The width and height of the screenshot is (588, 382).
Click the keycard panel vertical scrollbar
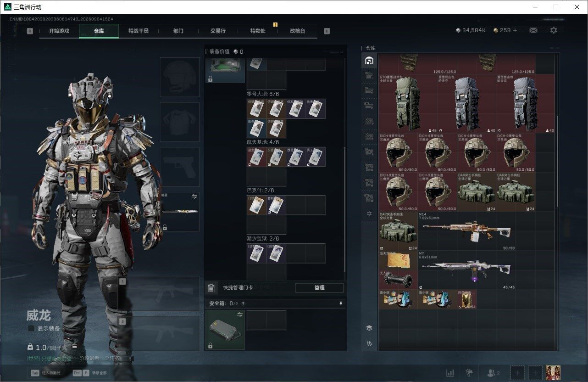[345, 209]
